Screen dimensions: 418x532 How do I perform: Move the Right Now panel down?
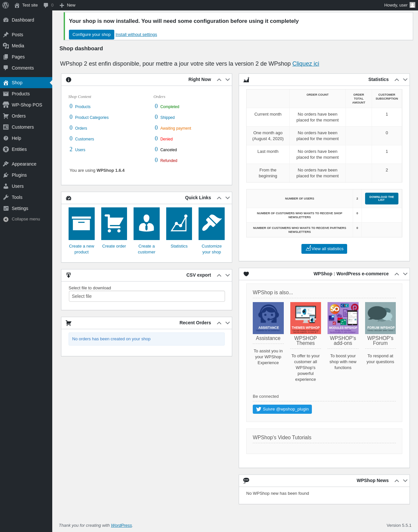[x=228, y=80]
